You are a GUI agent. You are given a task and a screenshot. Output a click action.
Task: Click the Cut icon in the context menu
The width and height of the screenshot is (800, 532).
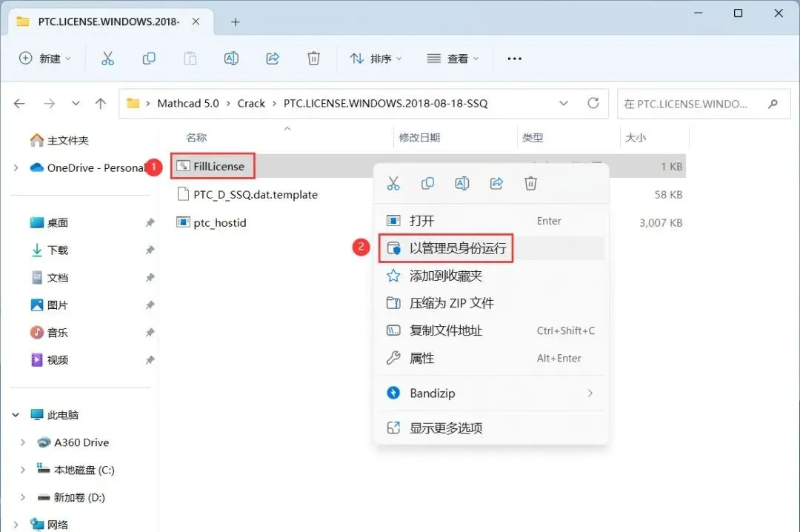(x=393, y=183)
